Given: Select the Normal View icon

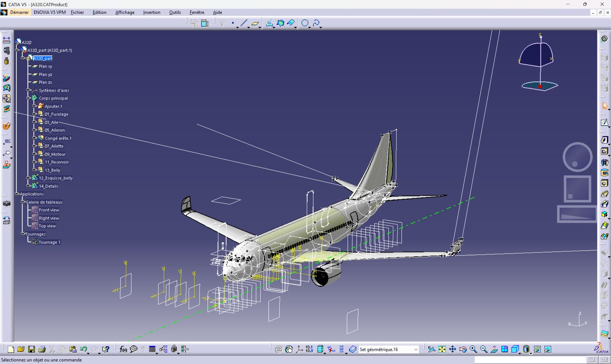Looking at the screenshot, I should 494,349.
